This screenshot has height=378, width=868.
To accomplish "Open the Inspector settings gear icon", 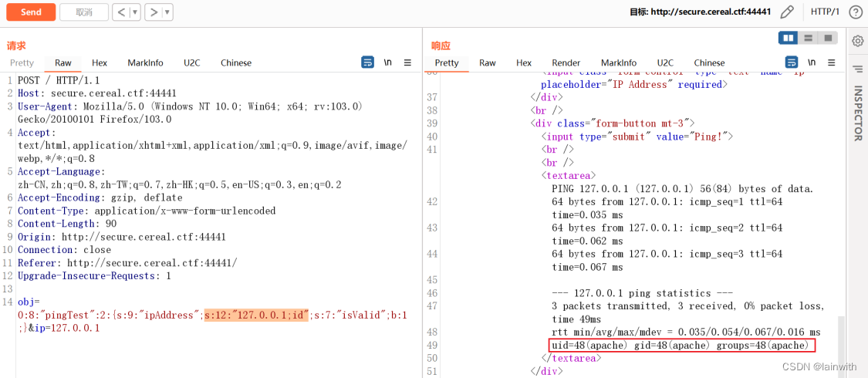I will [857, 41].
